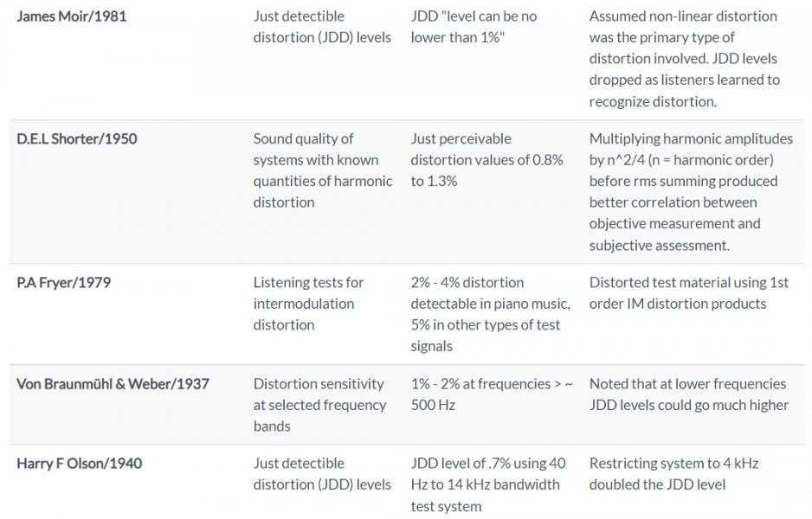Select the '2% - 4% distortion detectable' cell

tap(491, 314)
